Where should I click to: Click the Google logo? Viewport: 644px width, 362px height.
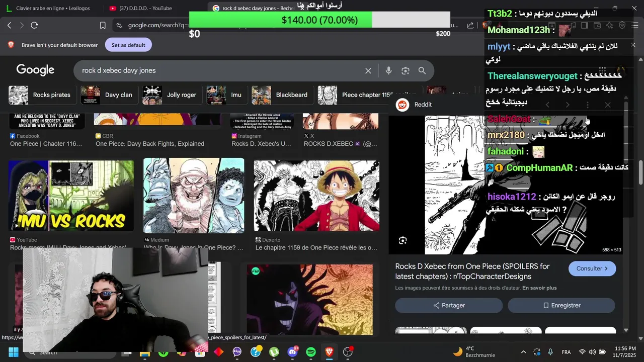[x=35, y=70]
